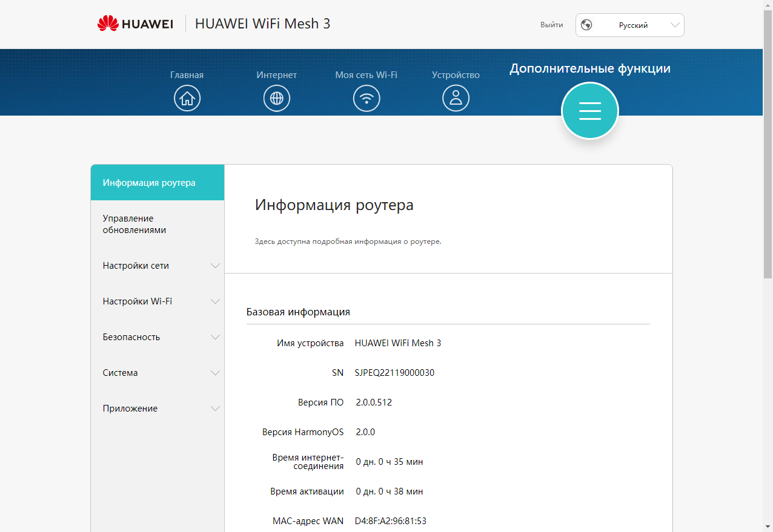The width and height of the screenshot is (773, 532).
Task: Open the Интернет globe icon
Action: tap(277, 98)
